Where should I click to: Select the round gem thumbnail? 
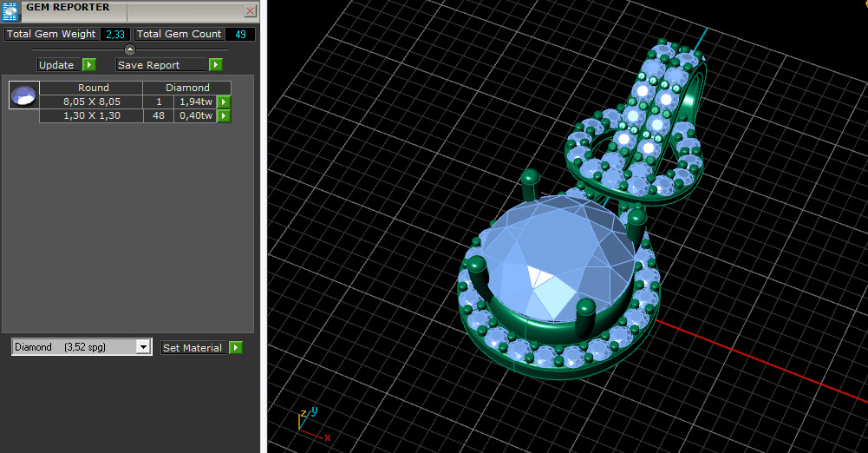click(23, 95)
